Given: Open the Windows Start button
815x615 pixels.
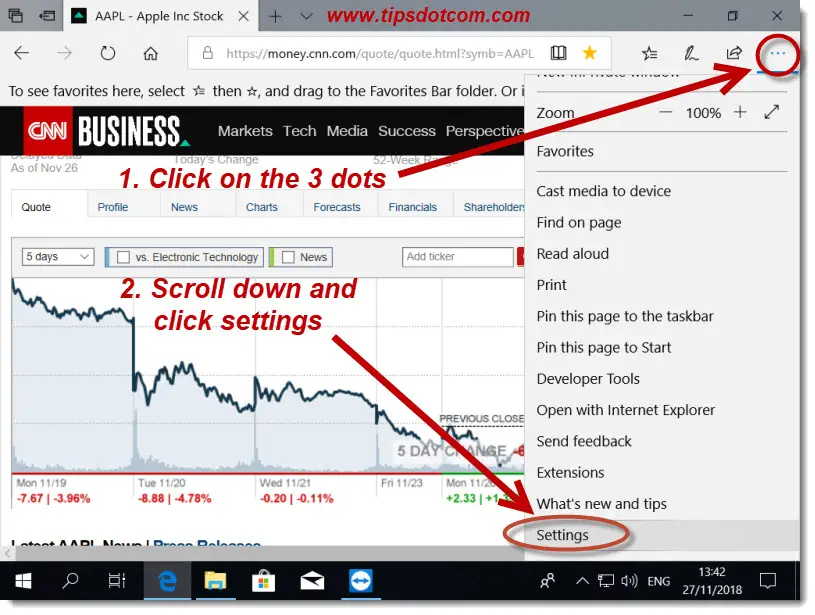Looking at the screenshot, I should click(x=23, y=581).
